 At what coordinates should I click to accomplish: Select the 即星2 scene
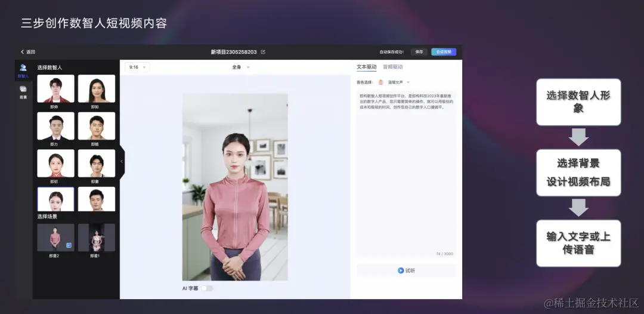pyautogui.click(x=55, y=238)
